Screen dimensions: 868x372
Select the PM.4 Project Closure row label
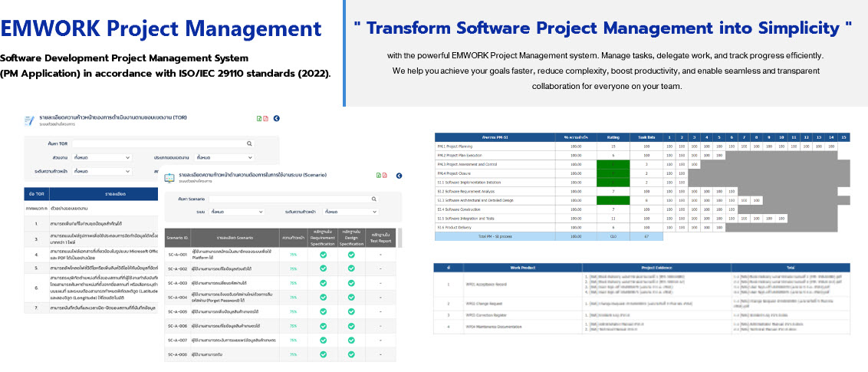pos(454,173)
